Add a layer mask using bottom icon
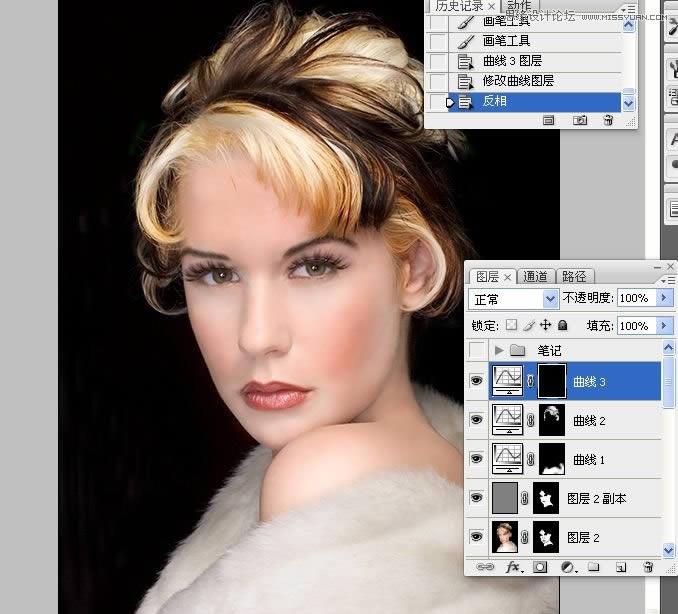This screenshot has height=614, width=678. pos(541,567)
